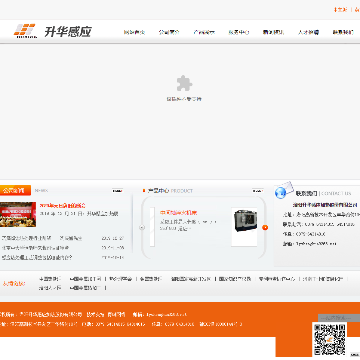Screen dimensions: 360x360
Task: Click the QR code in the footer
Action: [329, 339]
